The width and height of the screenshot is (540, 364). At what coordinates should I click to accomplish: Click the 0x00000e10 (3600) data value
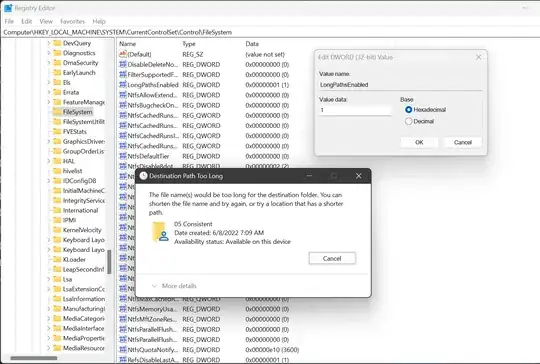click(x=272, y=350)
